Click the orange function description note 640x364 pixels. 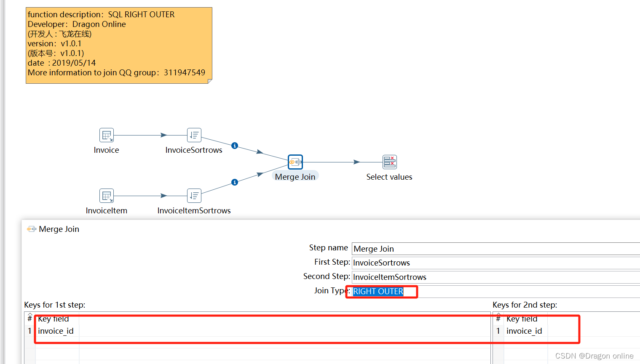[119, 45]
